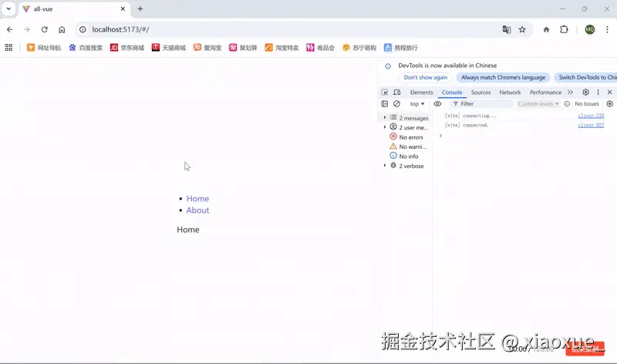This screenshot has width=617, height=364.
Task: Close the DevTools panel
Action: coord(609,92)
